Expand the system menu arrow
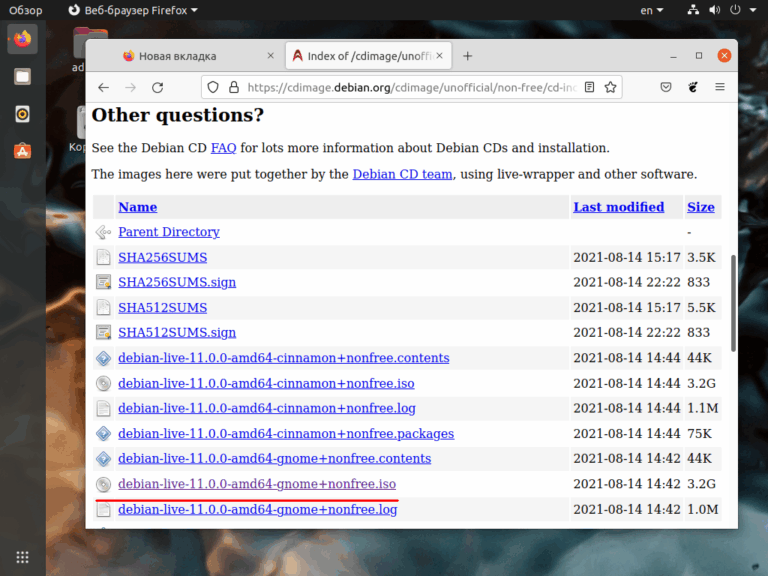Image resolution: width=768 pixels, height=576 pixels. 753,10
